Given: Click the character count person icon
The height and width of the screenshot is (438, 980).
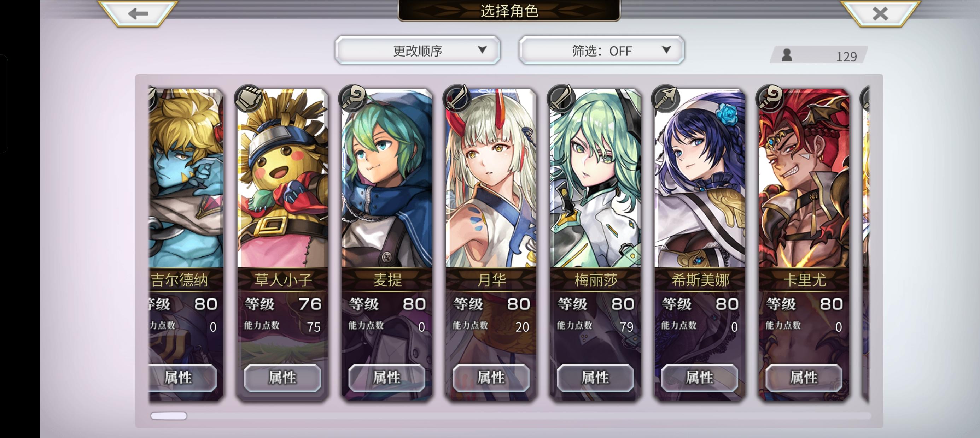Looking at the screenshot, I should coord(787,55).
